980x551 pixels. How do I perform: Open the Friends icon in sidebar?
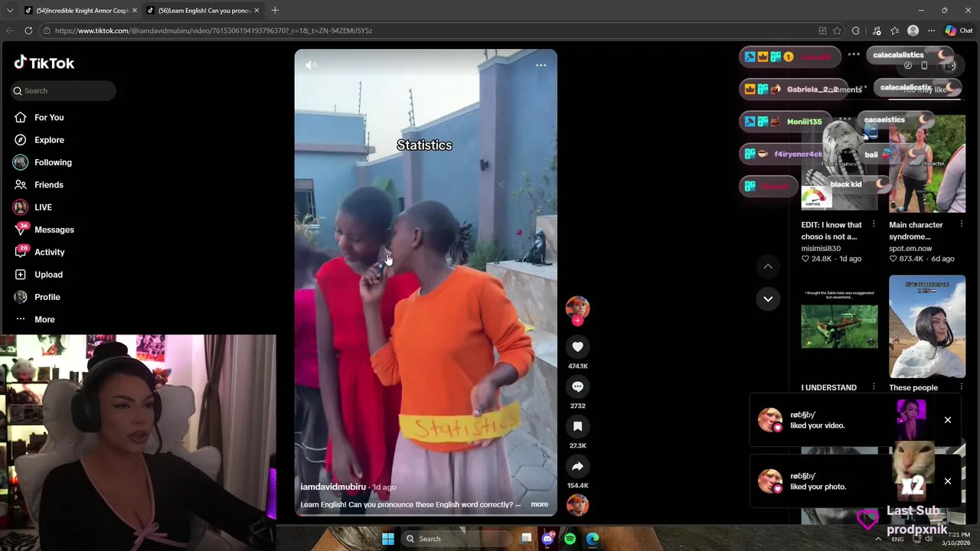point(21,184)
